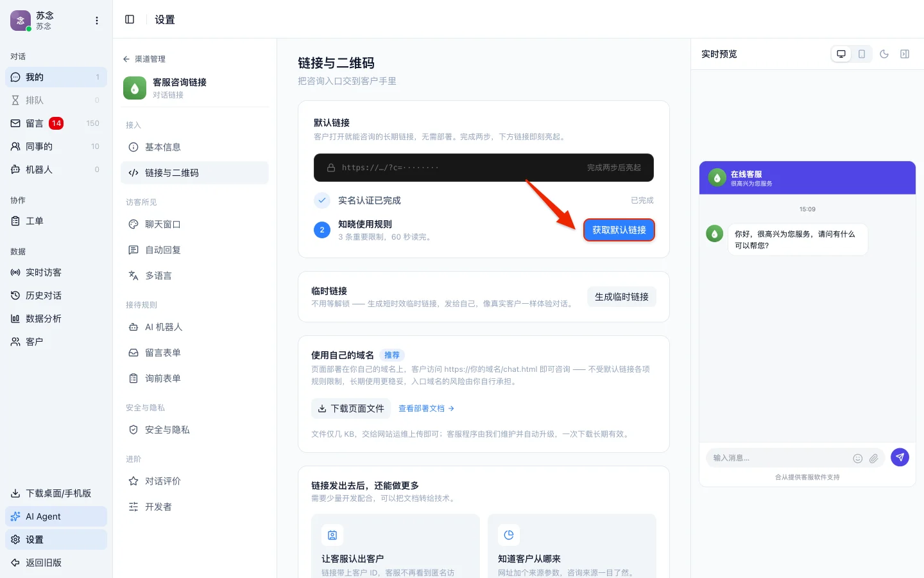Select 询前表单 settings item

click(x=194, y=378)
